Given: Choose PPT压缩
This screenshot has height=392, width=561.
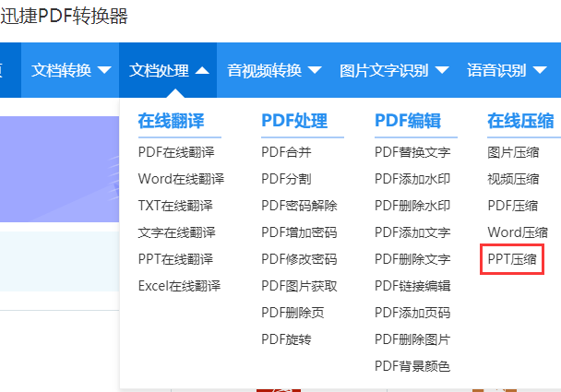Looking at the screenshot, I should [x=512, y=259].
